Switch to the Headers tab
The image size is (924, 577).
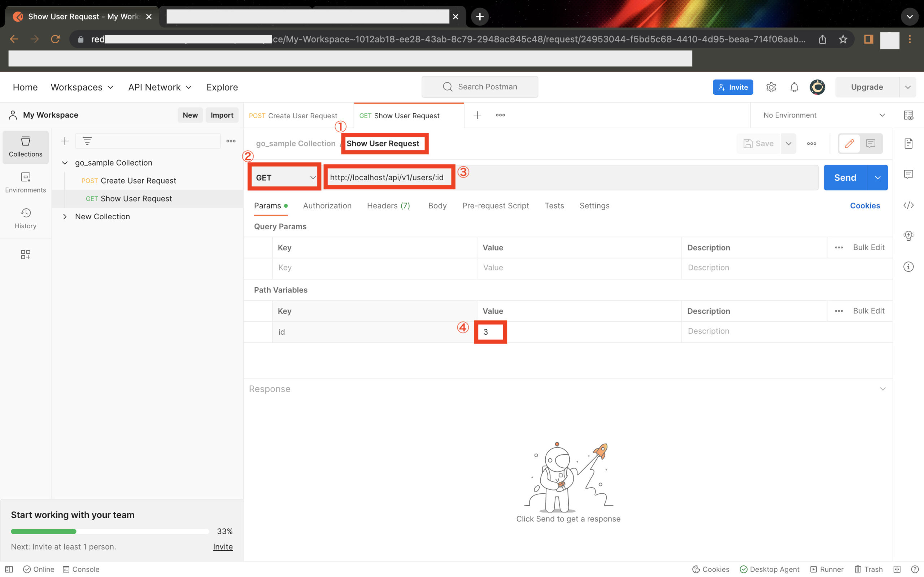pyautogui.click(x=388, y=206)
